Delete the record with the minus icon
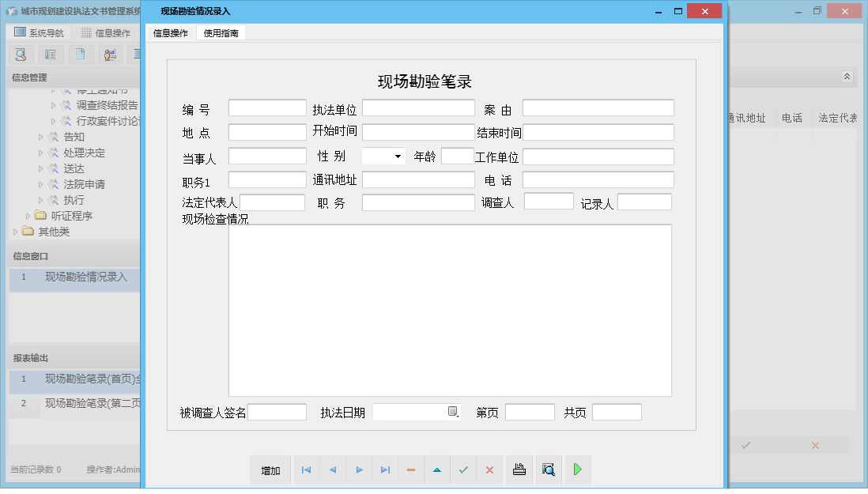 click(410, 469)
